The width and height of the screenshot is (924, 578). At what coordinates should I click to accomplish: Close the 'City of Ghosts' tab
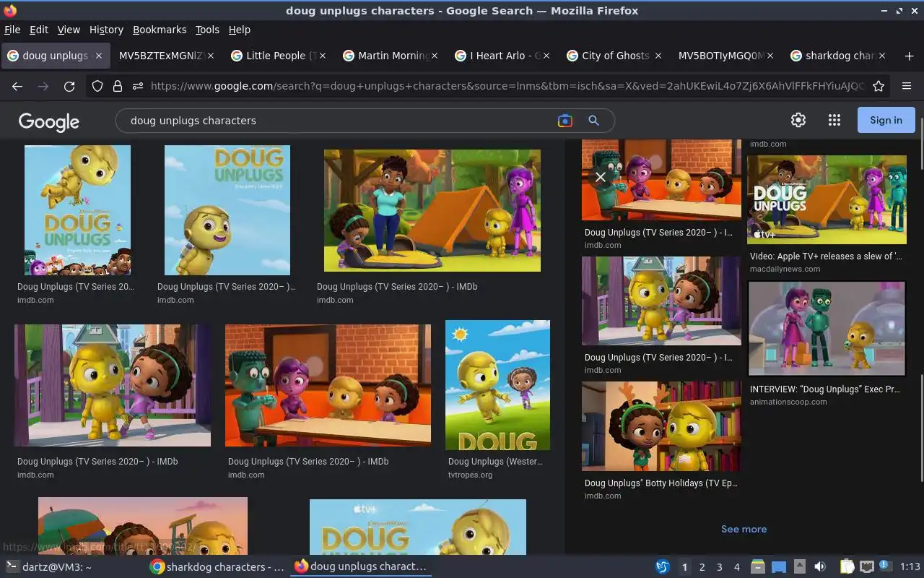click(x=658, y=56)
